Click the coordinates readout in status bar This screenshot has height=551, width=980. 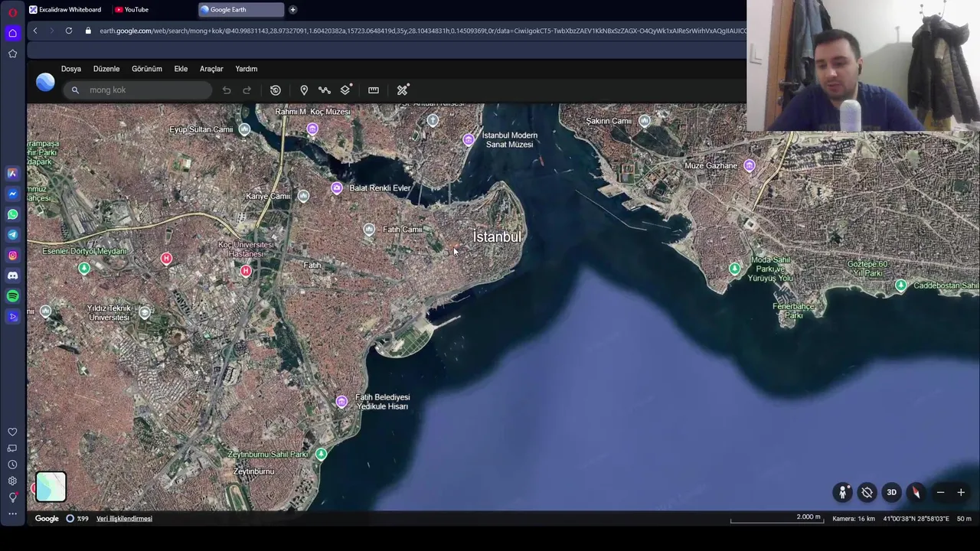[x=916, y=519]
